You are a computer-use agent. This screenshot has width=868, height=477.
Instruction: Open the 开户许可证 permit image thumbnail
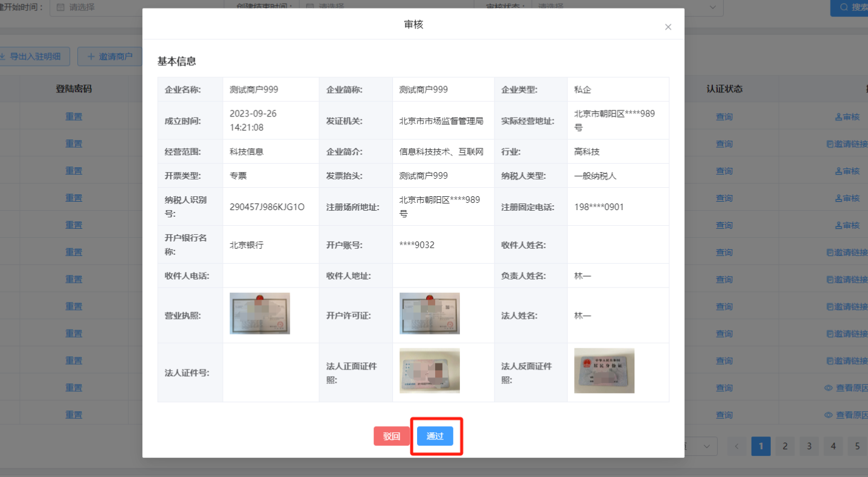pos(429,313)
